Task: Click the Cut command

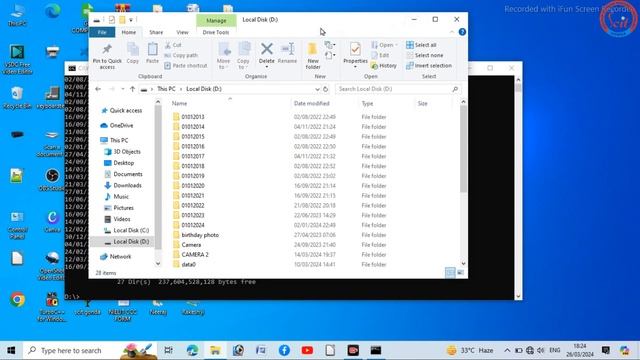Action: (173, 45)
